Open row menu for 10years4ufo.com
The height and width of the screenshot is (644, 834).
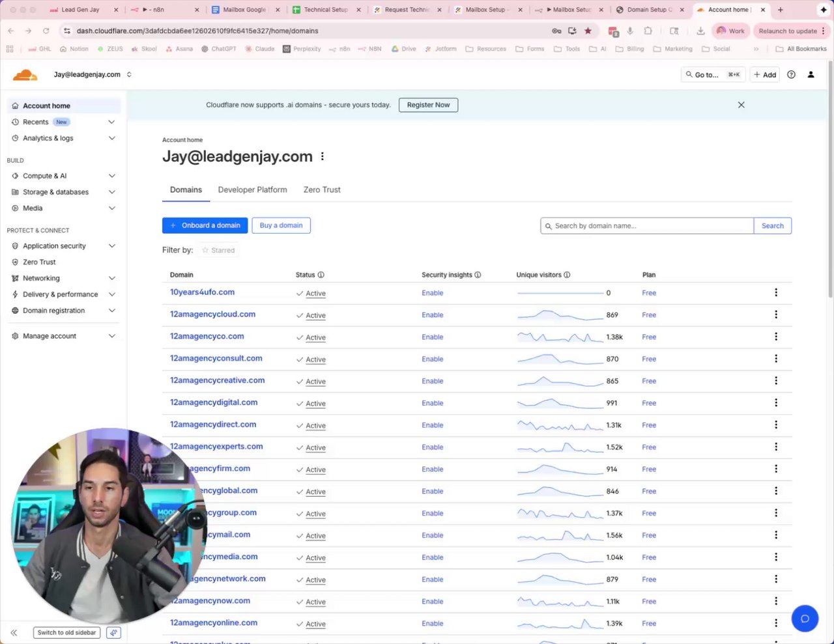[x=776, y=292]
